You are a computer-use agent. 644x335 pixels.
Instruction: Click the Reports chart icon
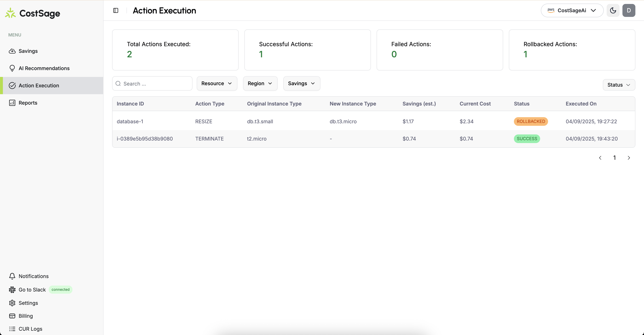12,103
